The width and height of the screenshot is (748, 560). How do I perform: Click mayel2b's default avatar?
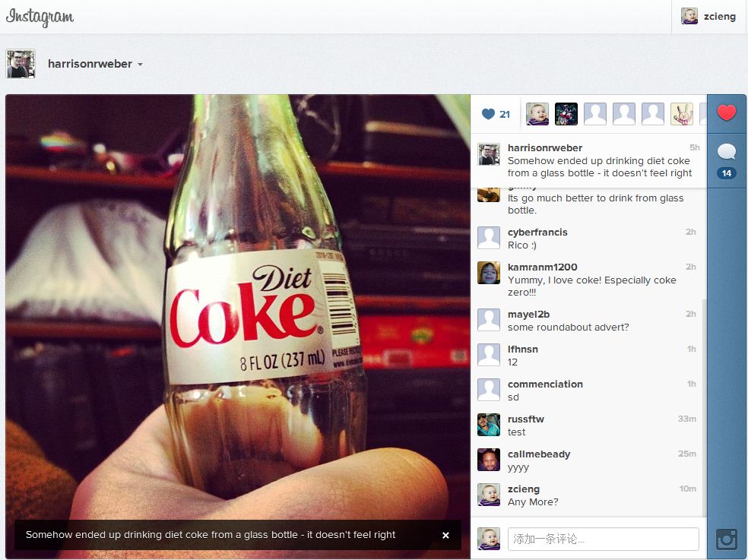click(x=489, y=320)
